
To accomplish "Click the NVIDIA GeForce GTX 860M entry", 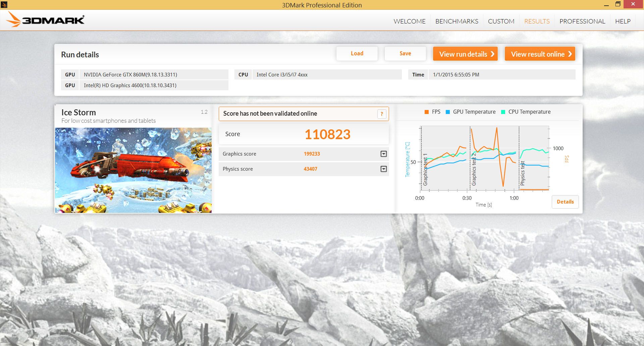I will tap(154, 74).
